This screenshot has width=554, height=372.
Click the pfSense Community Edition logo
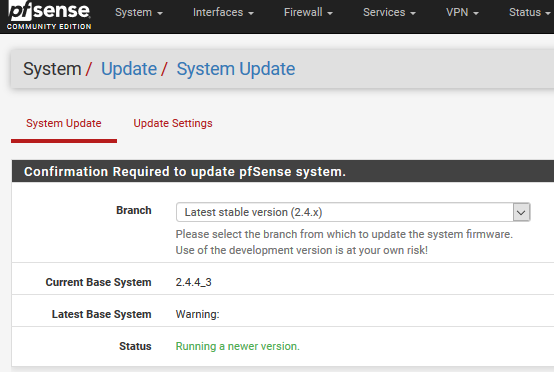click(x=49, y=16)
